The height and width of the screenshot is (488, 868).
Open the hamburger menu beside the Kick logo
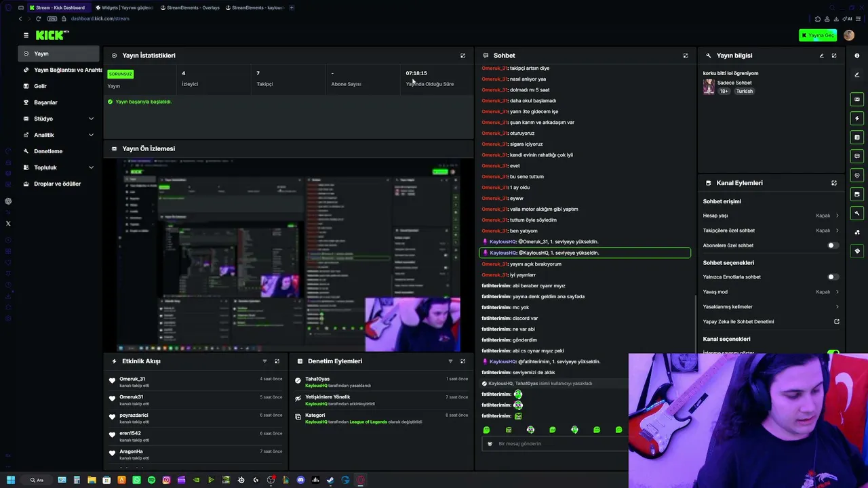tap(26, 35)
